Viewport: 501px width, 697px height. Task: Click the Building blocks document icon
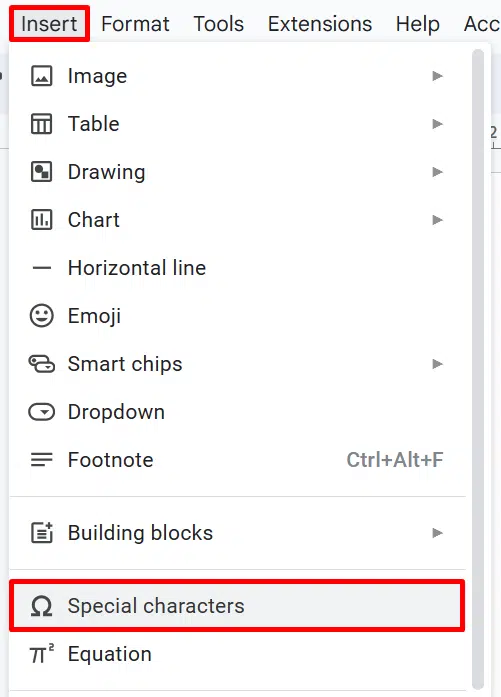(x=41, y=533)
